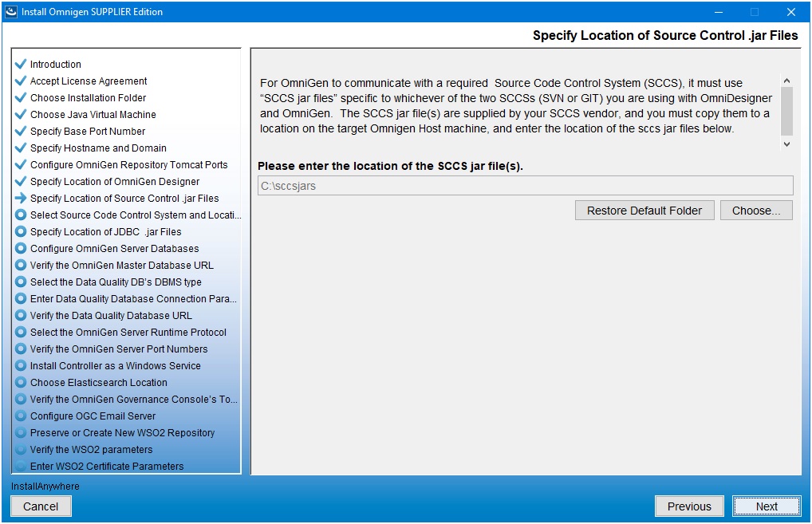Click circle icon beside Verify the OmniGen Governance Console
812x524 pixels.
click(x=21, y=399)
